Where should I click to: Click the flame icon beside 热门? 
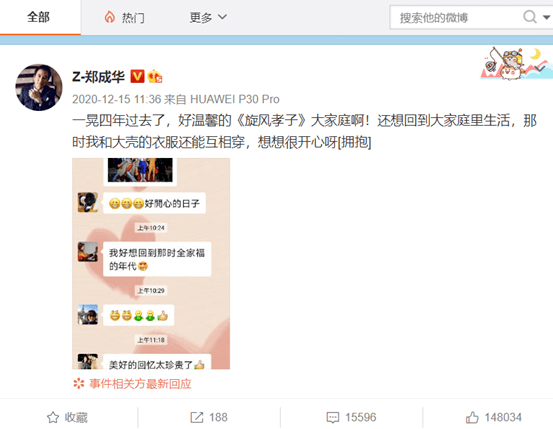pyautogui.click(x=110, y=17)
